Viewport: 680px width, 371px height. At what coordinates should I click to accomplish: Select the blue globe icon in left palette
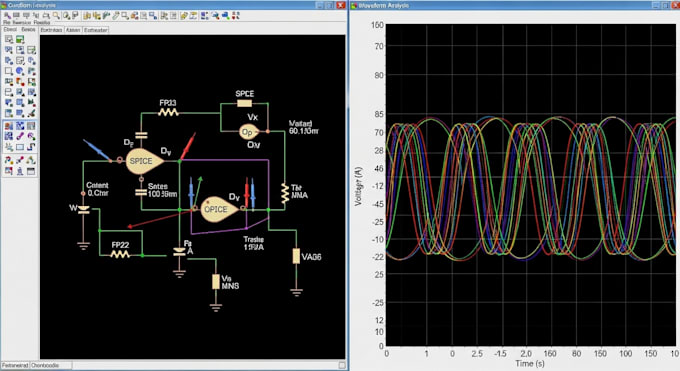point(20,71)
